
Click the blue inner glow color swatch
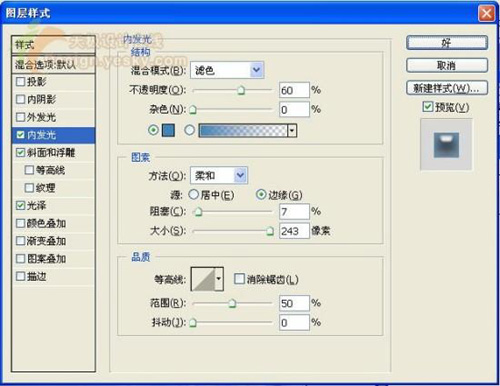(x=168, y=130)
